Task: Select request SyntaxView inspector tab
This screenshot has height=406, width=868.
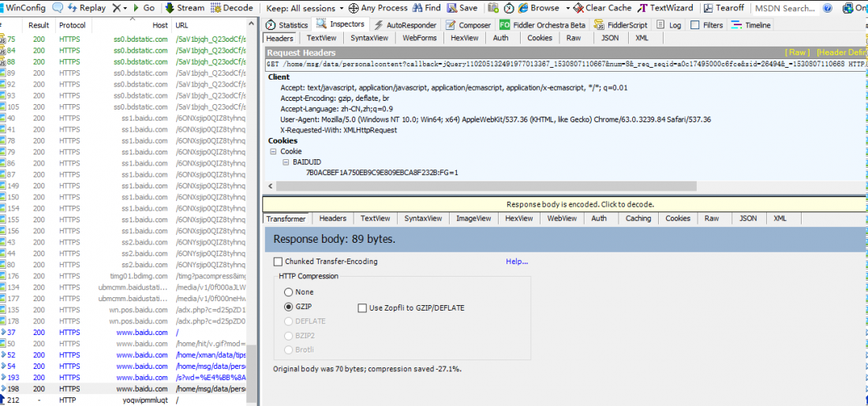Action: point(369,38)
